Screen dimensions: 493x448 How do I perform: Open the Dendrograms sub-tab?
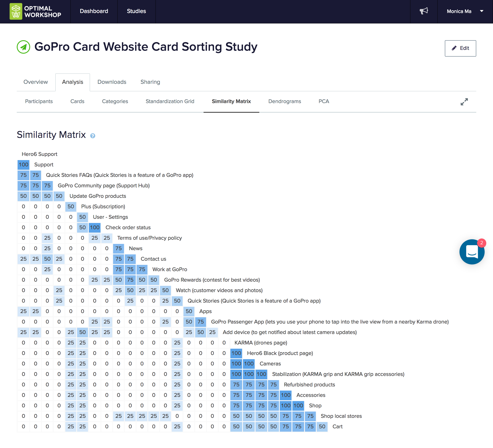tap(285, 101)
